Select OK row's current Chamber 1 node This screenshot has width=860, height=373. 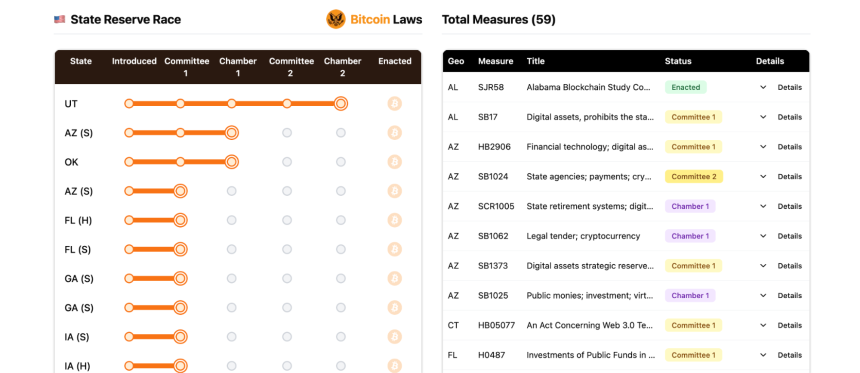point(231,162)
